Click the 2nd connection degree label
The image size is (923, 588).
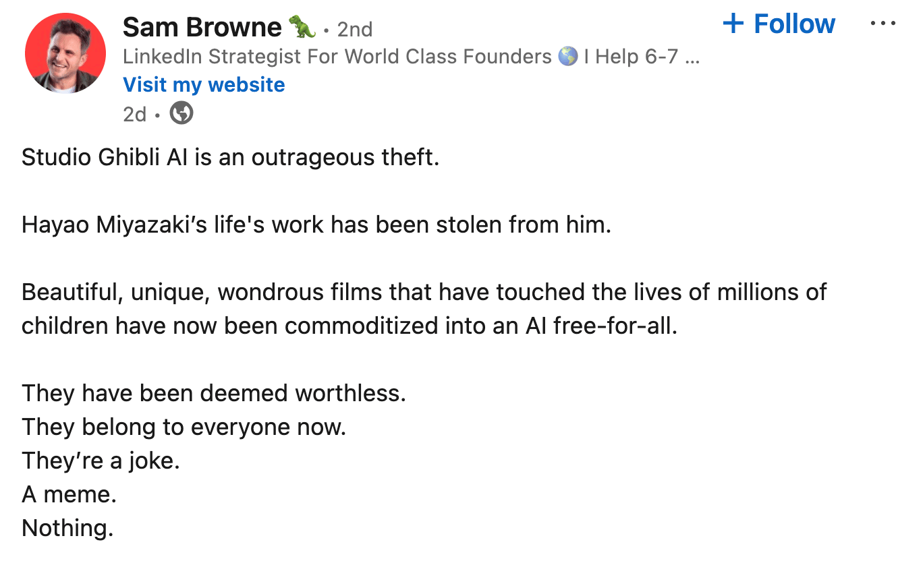(x=355, y=30)
